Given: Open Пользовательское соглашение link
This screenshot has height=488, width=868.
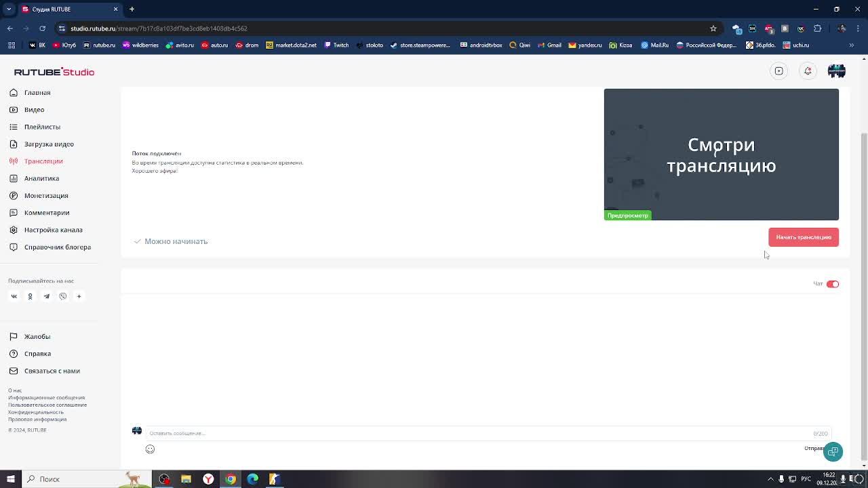Looking at the screenshot, I should coord(47,405).
